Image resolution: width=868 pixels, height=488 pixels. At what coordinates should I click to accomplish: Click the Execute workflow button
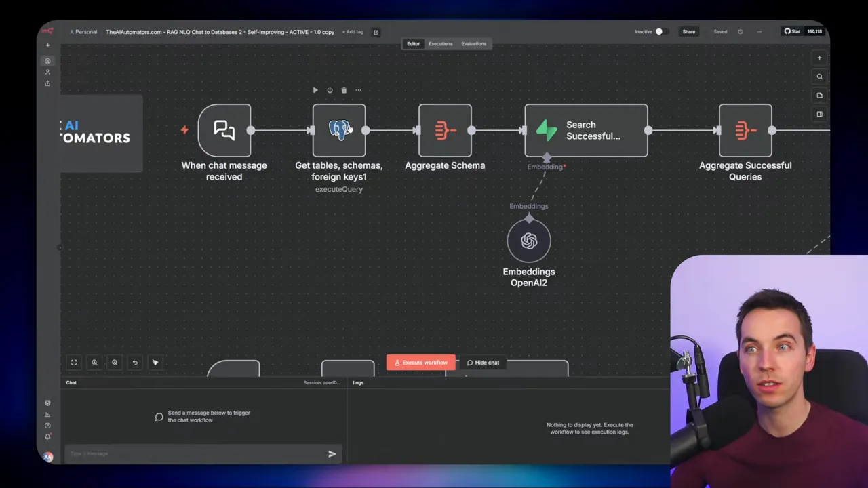(420, 362)
